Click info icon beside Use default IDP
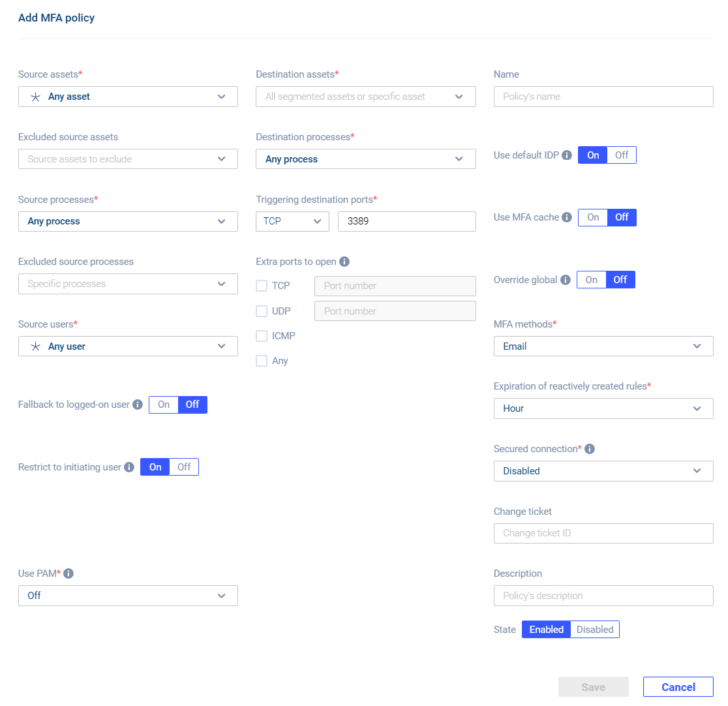This screenshot has width=728, height=706. 566,155
